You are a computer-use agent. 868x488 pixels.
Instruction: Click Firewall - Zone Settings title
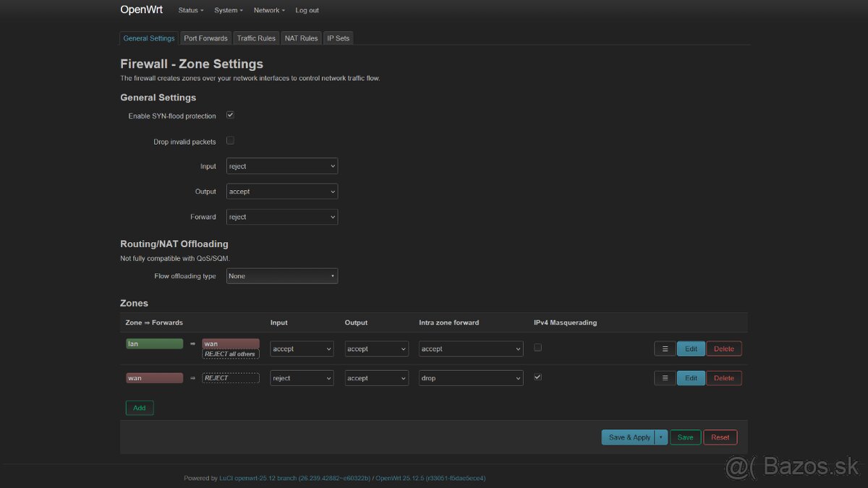(x=192, y=64)
